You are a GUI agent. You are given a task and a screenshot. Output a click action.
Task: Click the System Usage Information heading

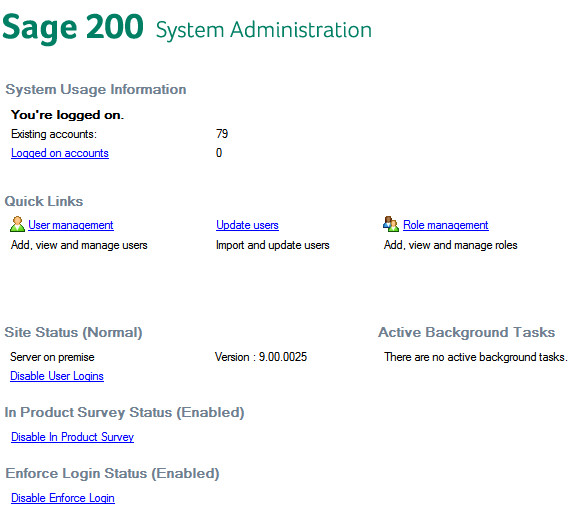96,90
